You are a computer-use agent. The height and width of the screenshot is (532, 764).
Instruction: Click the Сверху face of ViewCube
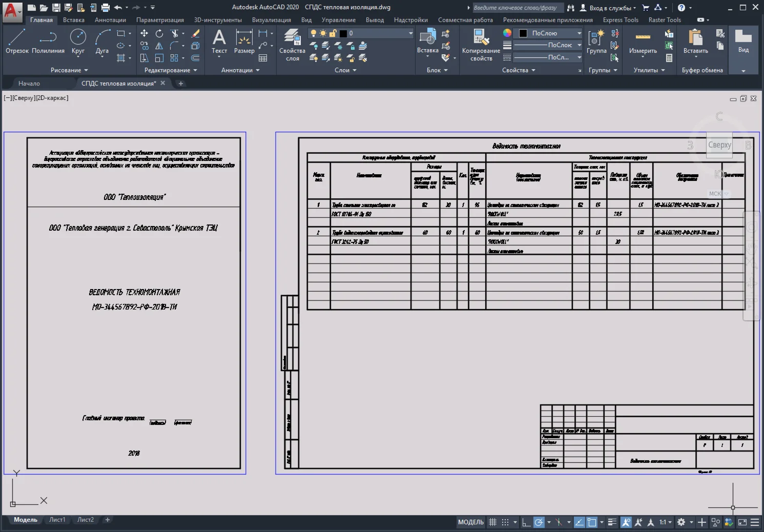click(719, 145)
